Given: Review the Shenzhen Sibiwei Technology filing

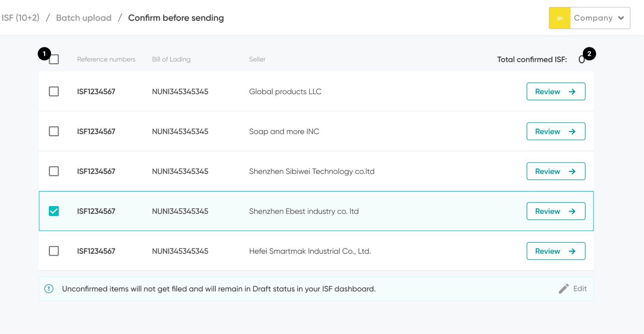Looking at the screenshot, I should tap(556, 171).
